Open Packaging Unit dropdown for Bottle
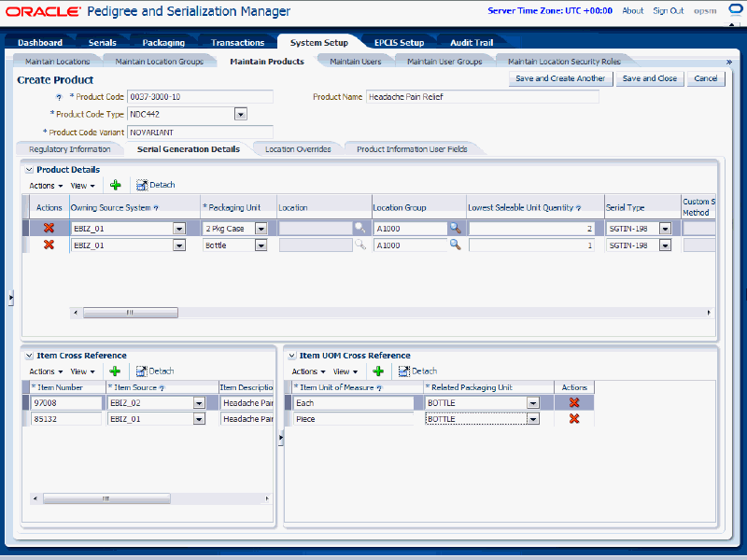The image size is (747, 560). (x=261, y=245)
